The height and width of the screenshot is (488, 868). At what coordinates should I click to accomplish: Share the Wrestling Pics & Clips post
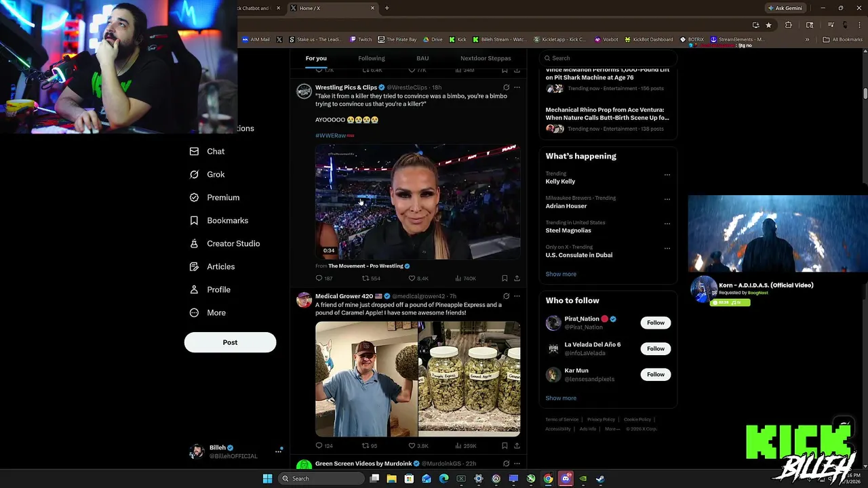click(x=517, y=278)
